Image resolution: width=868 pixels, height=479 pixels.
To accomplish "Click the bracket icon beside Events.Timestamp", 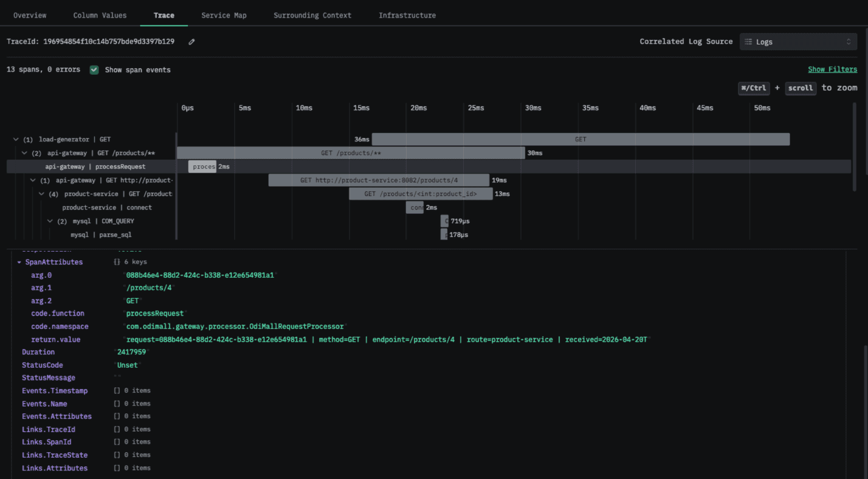I will (117, 391).
